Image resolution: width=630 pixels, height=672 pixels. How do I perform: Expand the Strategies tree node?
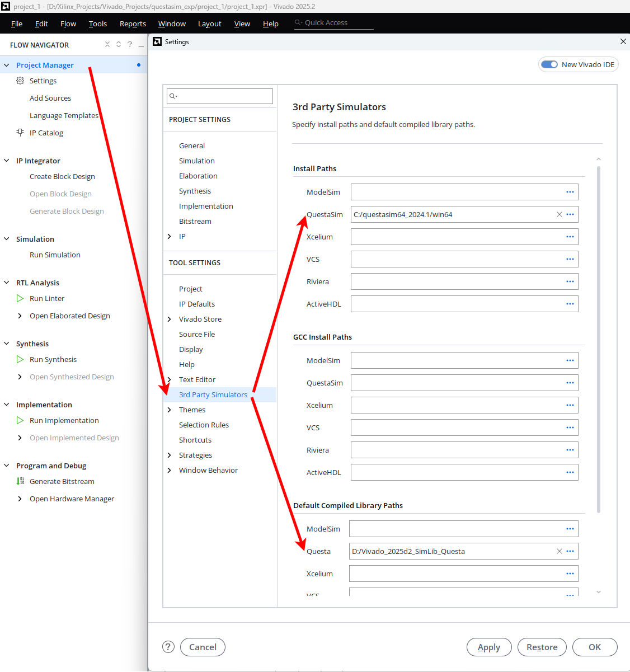point(170,455)
